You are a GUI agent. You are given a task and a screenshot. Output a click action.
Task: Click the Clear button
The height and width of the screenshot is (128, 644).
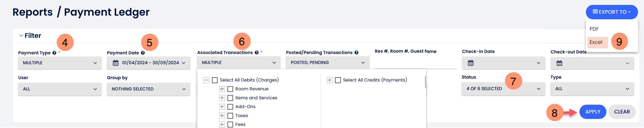(x=622, y=112)
